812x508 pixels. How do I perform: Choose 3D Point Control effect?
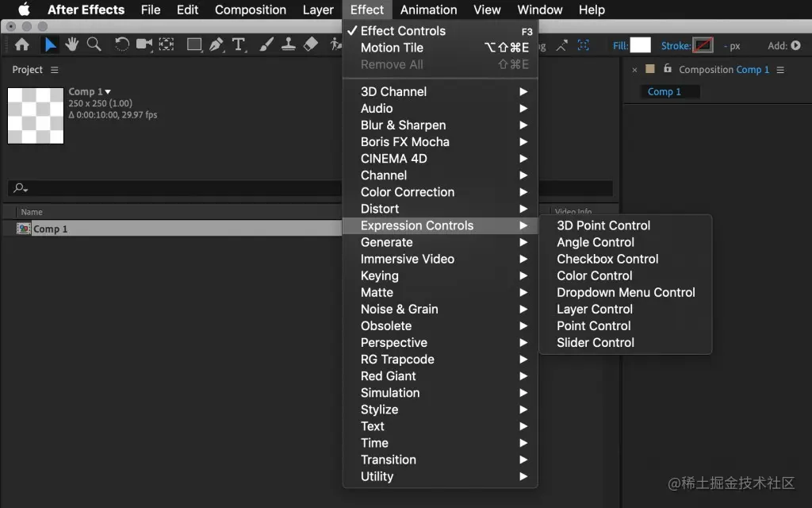pyautogui.click(x=626, y=225)
